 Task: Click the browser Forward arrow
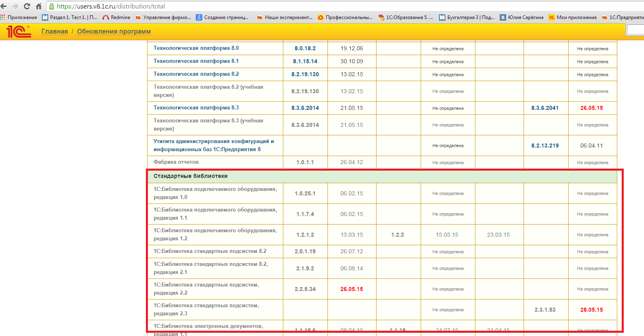click(15, 6)
